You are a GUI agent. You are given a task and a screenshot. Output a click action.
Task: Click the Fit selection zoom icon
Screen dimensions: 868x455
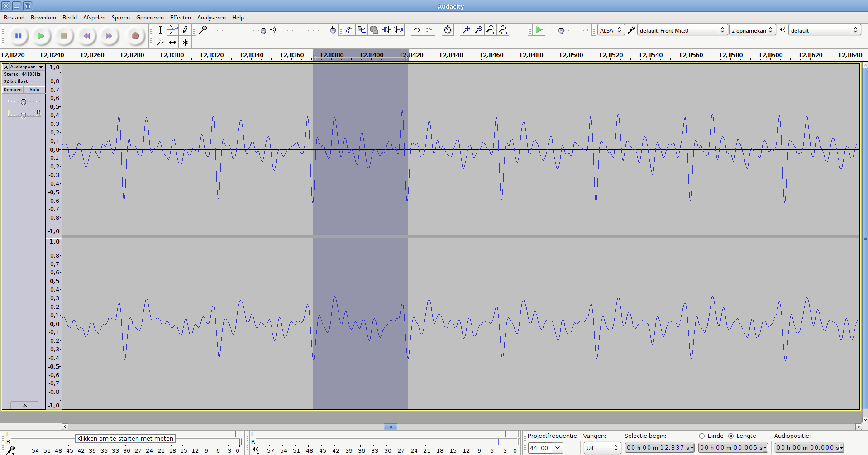click(x=491, y=30)
